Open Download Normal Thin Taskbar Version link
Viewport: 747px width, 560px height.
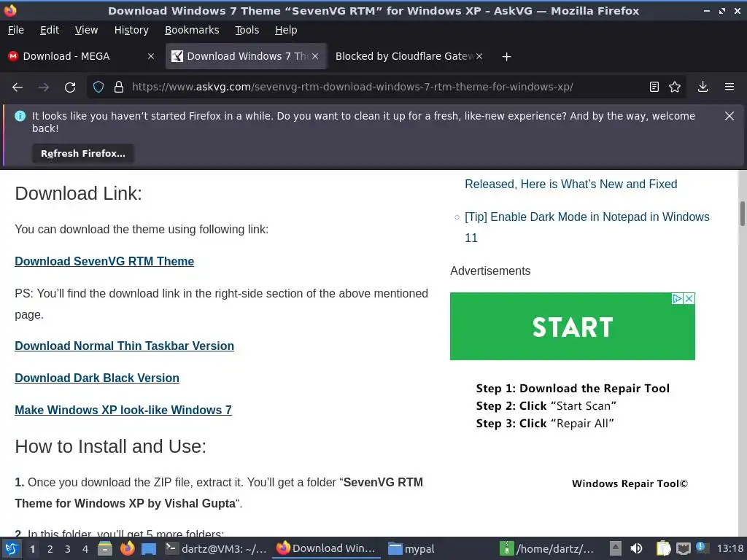pyautogui.click(x=124, y=346)
